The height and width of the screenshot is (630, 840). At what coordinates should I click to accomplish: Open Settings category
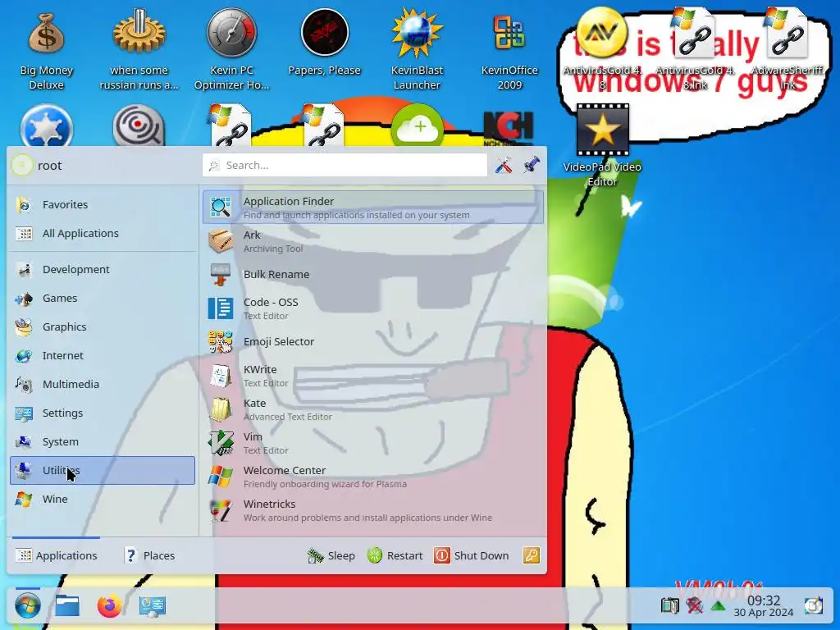click(103, 413)
